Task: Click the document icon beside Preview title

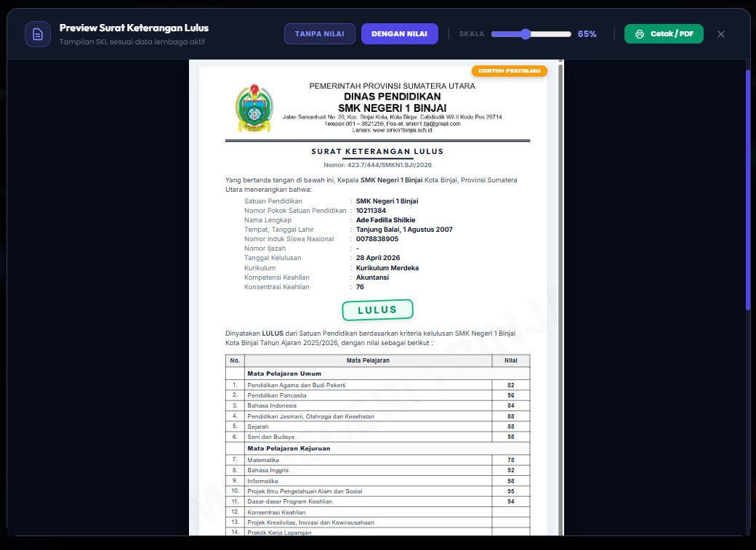Action: point(38,34)
